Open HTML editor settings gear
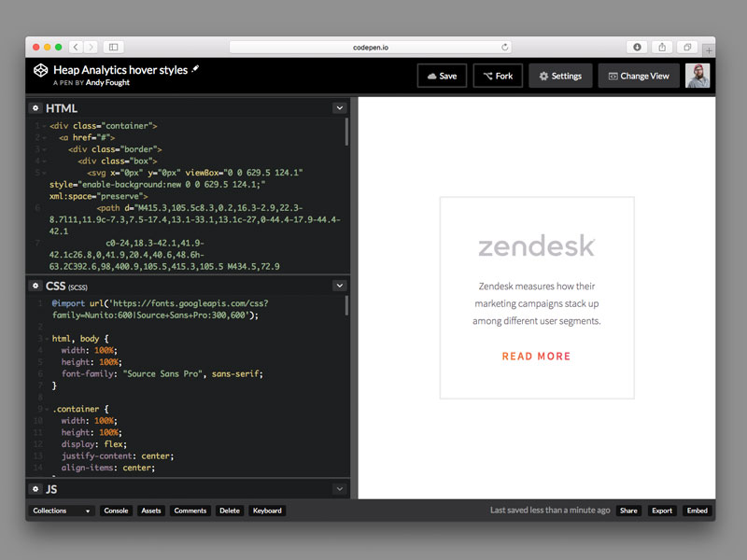Viewport: 747px width, 560px height. [35, 108]
